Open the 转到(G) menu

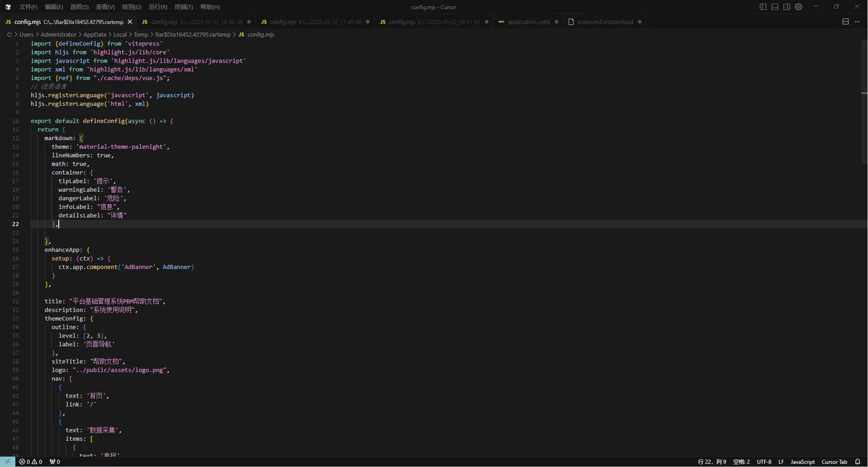(131, 7)
